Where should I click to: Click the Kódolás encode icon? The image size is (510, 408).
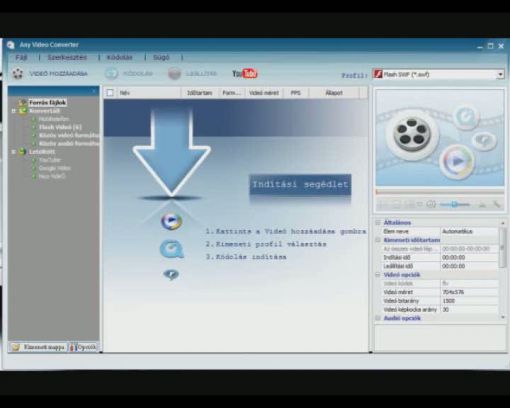111,74
